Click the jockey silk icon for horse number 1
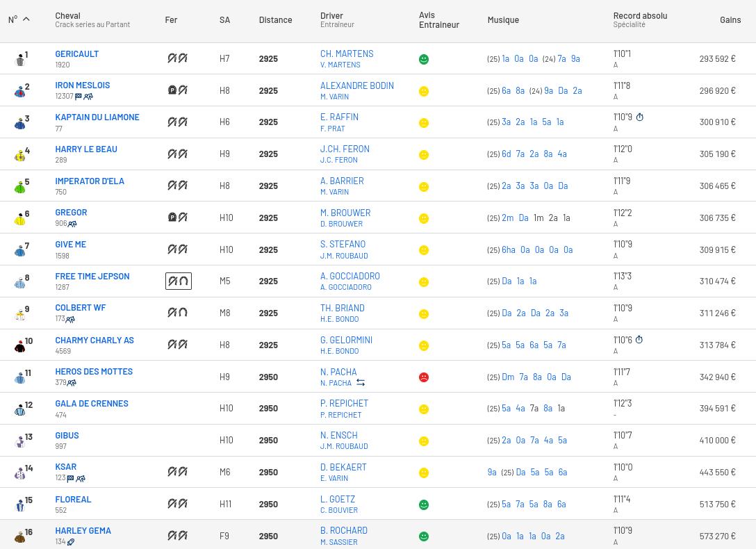 pyautogui.click(x=20, y=60)
